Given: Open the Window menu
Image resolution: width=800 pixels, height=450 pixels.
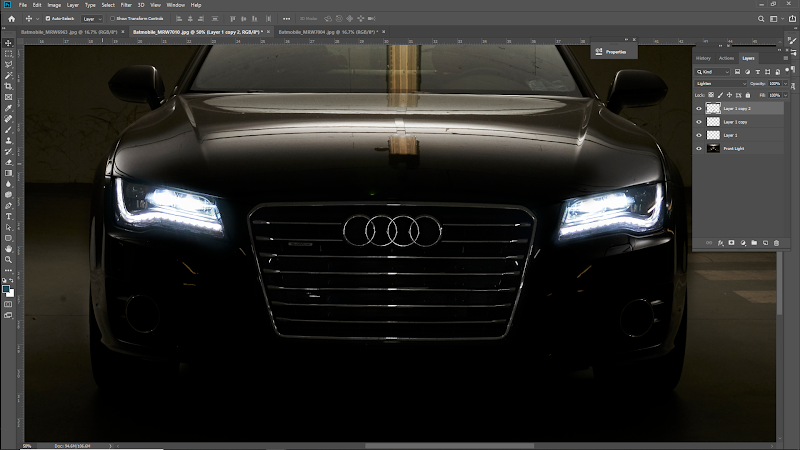Looking at the screenshot, I should click(x=176, y=5).
